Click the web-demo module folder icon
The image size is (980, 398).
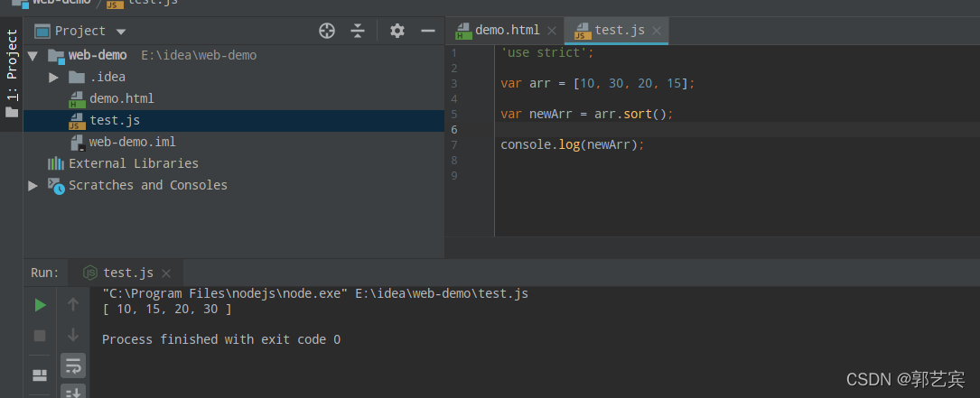pos(56,56)
